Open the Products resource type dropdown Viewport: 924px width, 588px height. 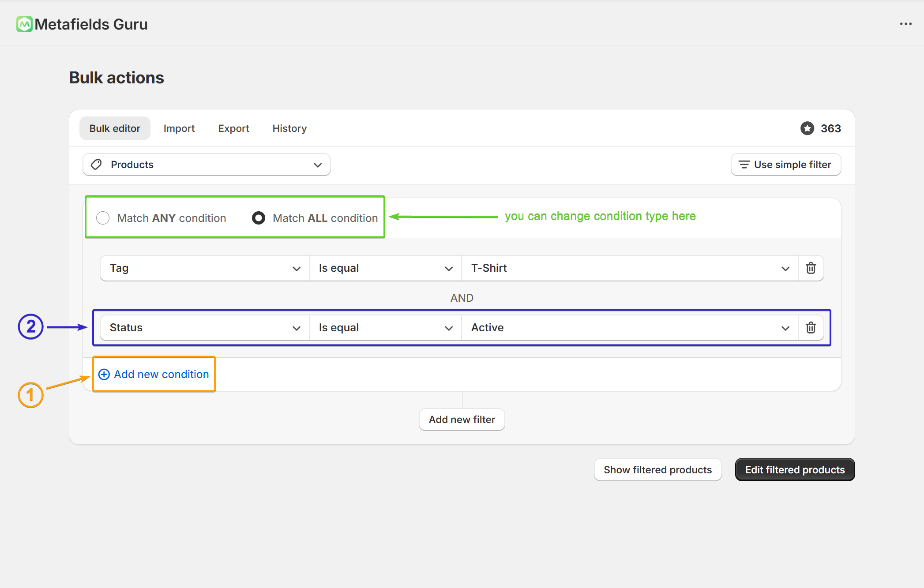pyautogui.click(x=207, y=165)
